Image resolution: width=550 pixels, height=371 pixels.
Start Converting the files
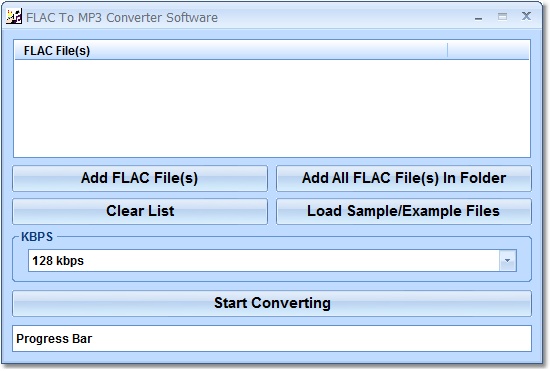point(272,303)
